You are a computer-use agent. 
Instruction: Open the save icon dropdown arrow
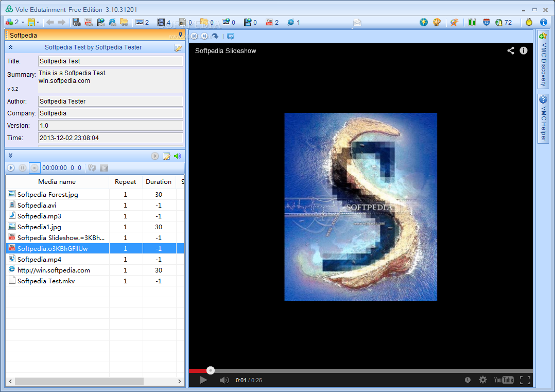(x=38, y=23)
